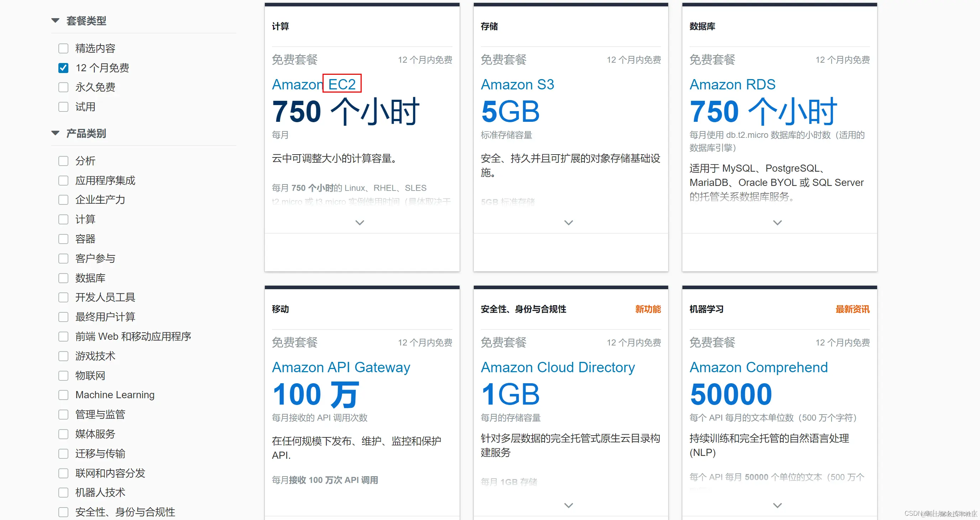Open the Amazon S3 link
The image size is (980, 520).
point(517,84)
